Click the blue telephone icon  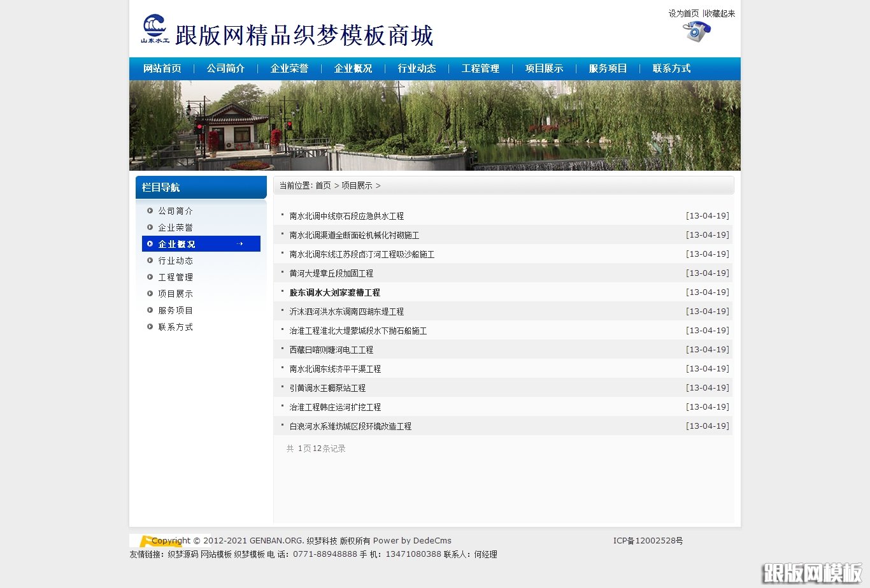click(696, 32)
